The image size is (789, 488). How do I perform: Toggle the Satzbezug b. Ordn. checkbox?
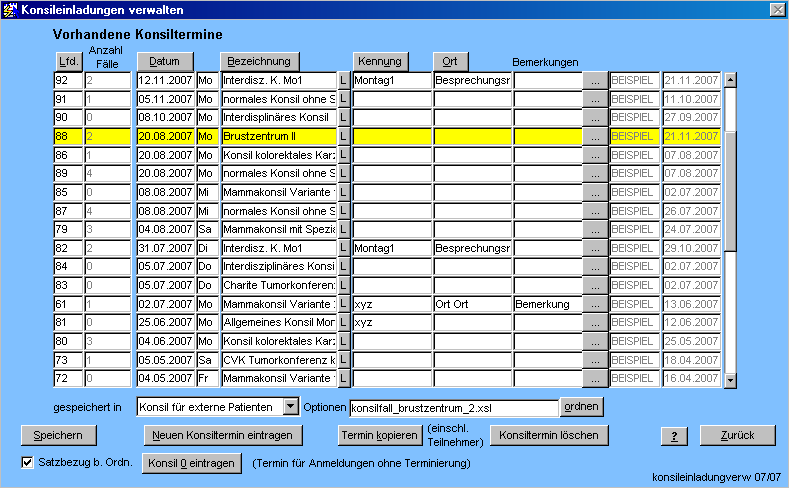coord(28,462)
